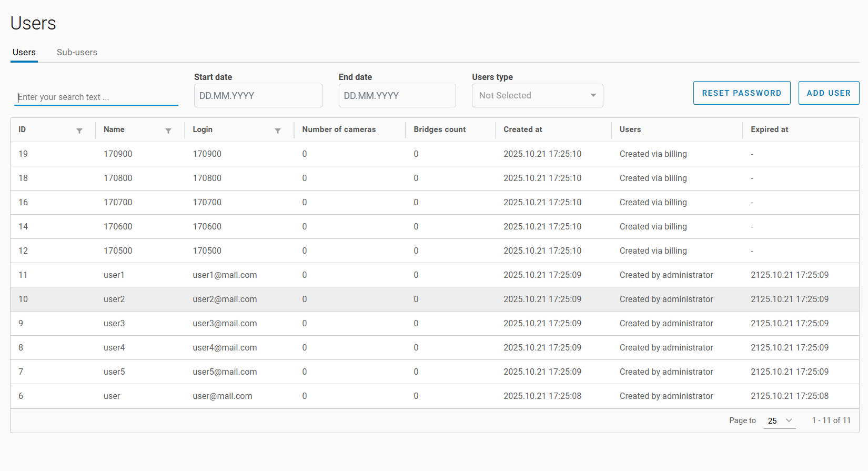
Task: Switch to the Sub-users tab
Action: (x=77, y=53)
